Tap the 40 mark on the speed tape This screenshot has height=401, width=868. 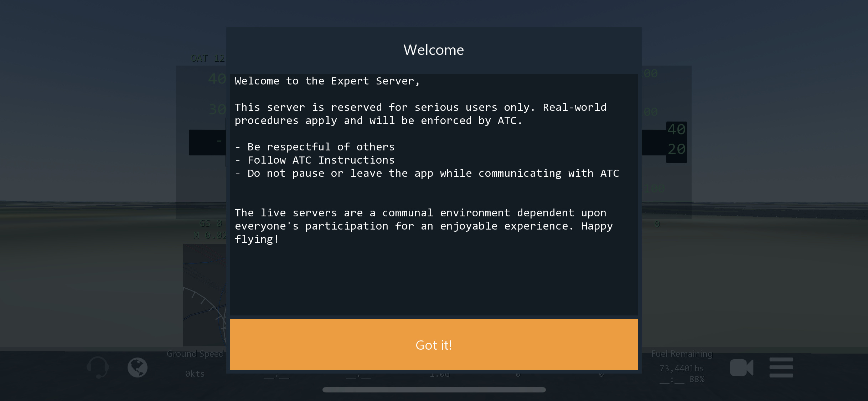(217, 79)
